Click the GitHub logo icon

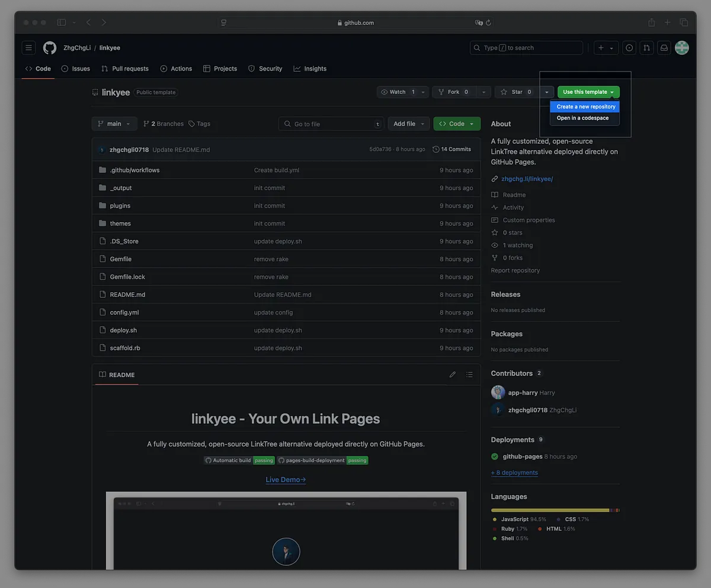(x=50, y=48)
